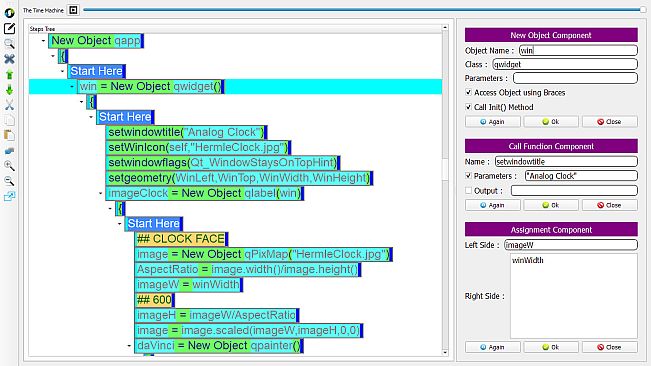Collapse the New Object qapp tree node
This screenshot has width=651, height=366.
(x=43, y=41)
